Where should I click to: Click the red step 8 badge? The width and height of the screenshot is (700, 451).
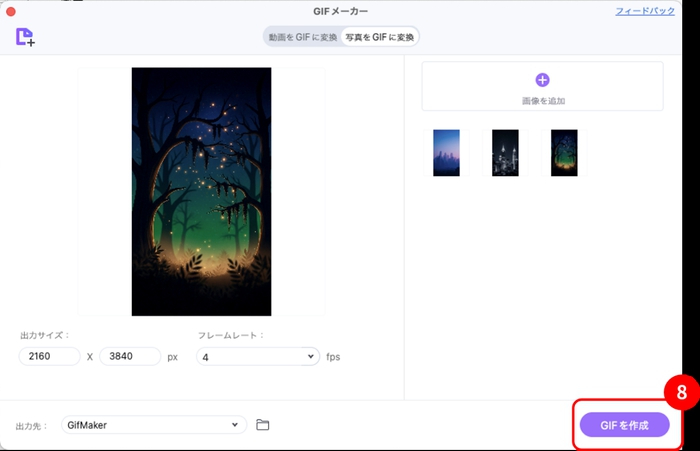point(681,393)
